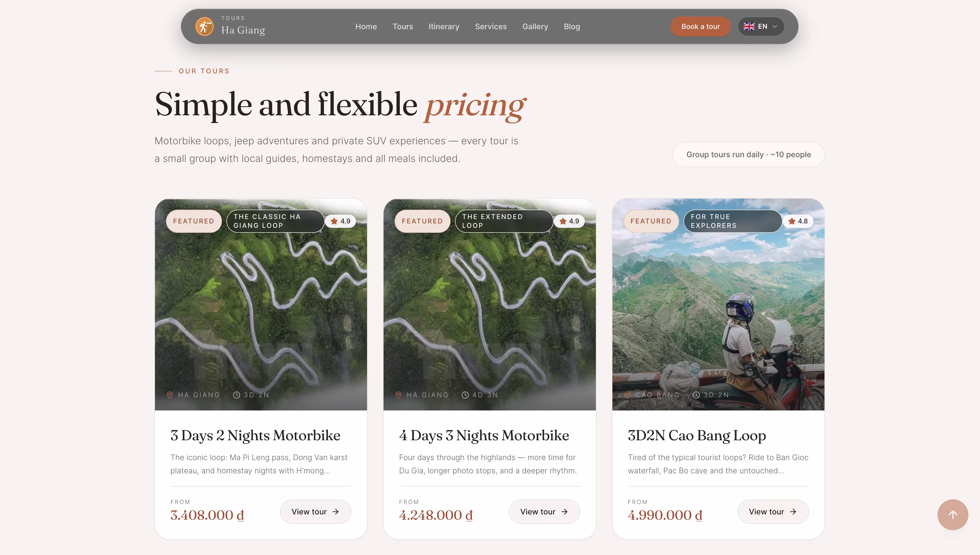Click the Ha Giang Tours hiker logo
The width and height of the screenshot is (980, 555).
click(x=205, y=27)
